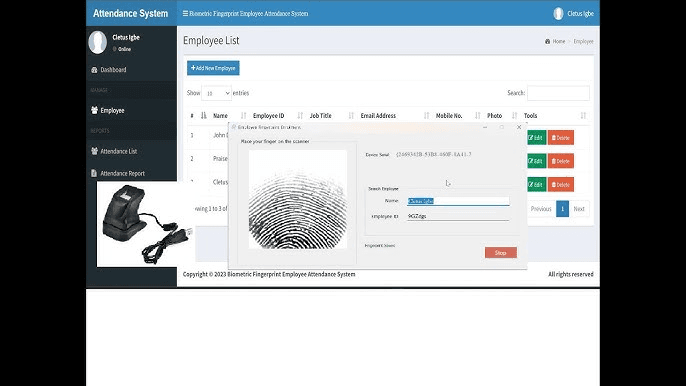
Task: Sort table by Job Title column
Action: coord(331,116)
